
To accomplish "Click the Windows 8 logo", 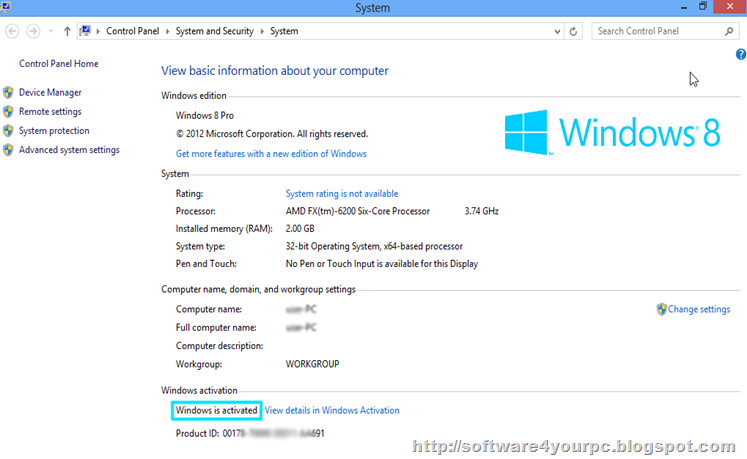I will tap(613, 132).
